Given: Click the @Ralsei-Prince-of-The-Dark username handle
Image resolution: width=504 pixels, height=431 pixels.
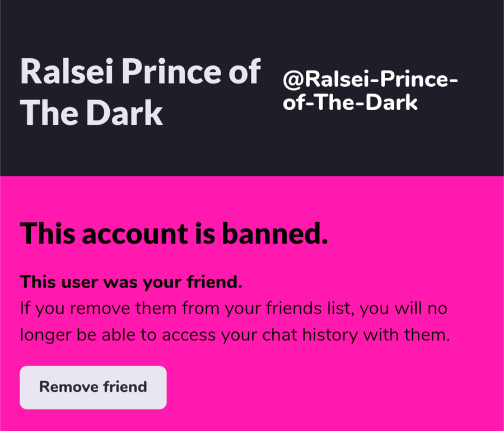Looking at the screenshot, I should pyautogui.click(x=370, y=92).
